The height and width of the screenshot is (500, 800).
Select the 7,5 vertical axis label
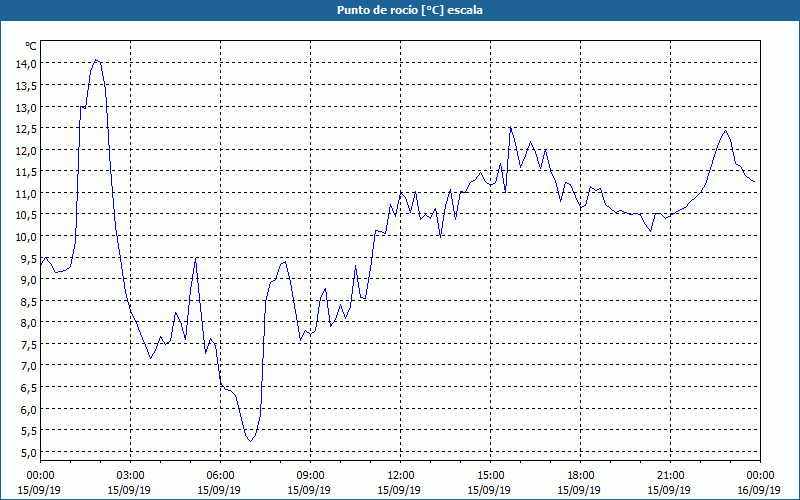click(x=29, y=344)
